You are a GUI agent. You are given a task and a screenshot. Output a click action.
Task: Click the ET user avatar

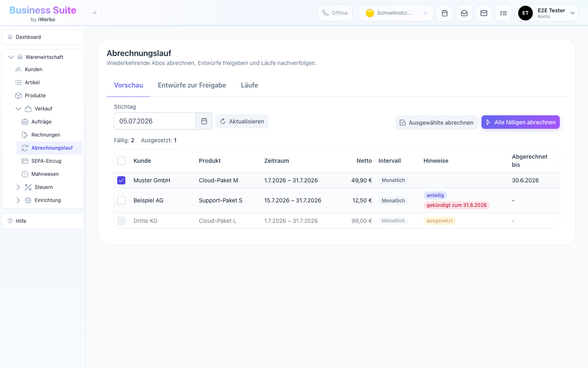526,13
